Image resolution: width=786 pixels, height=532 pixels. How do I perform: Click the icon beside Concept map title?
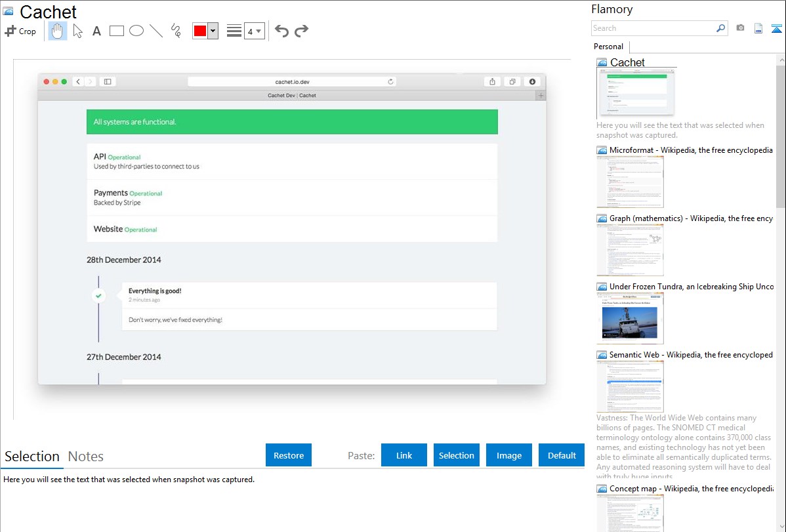click(602, 489)
